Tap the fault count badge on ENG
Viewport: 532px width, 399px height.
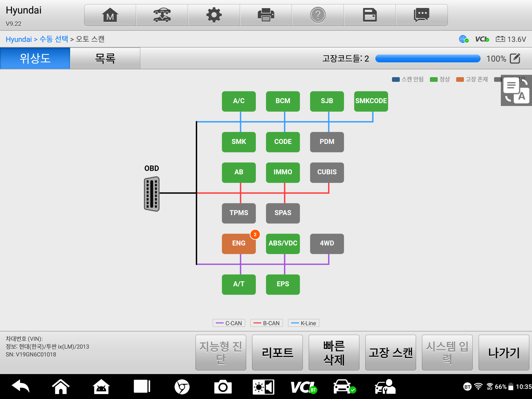(x=255, y=235)
